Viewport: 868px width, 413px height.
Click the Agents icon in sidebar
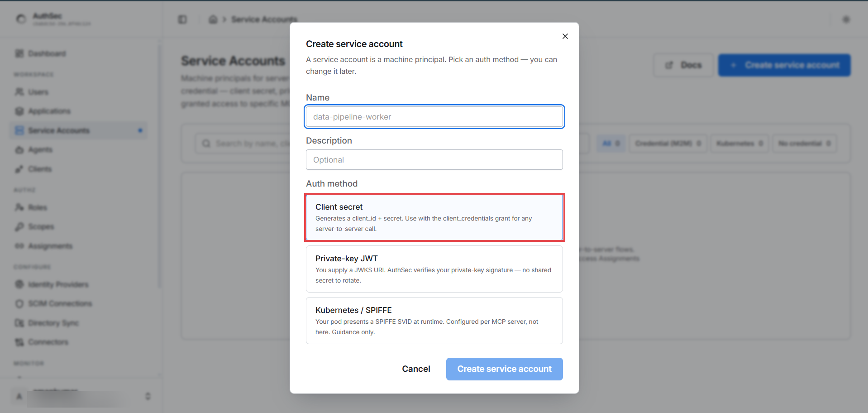tap(19, 150)
